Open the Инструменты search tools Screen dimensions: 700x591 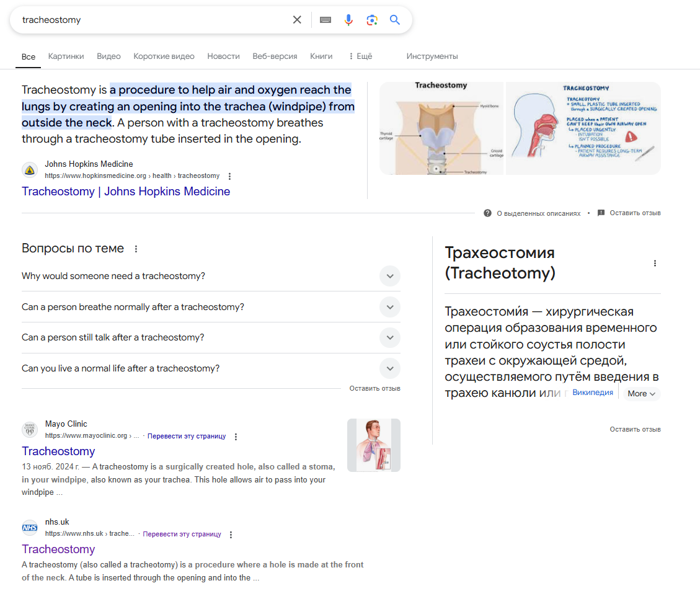[x=432, y=56]
